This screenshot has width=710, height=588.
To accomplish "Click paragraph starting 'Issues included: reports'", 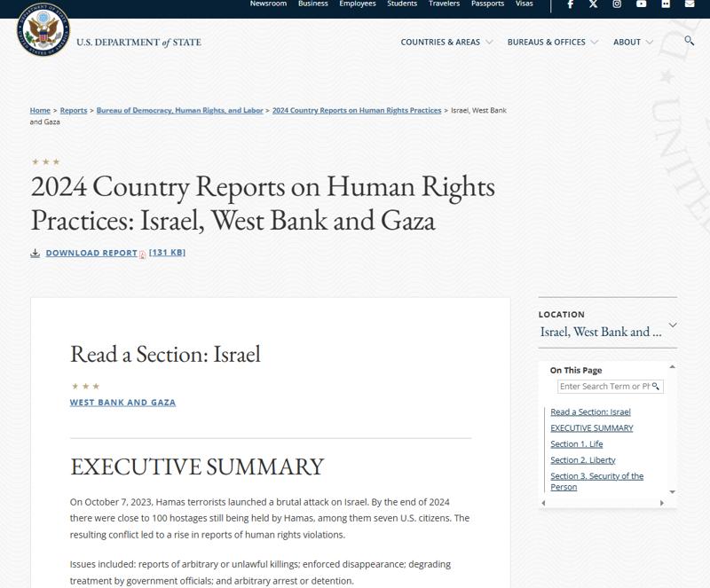I will pos(260,573).
